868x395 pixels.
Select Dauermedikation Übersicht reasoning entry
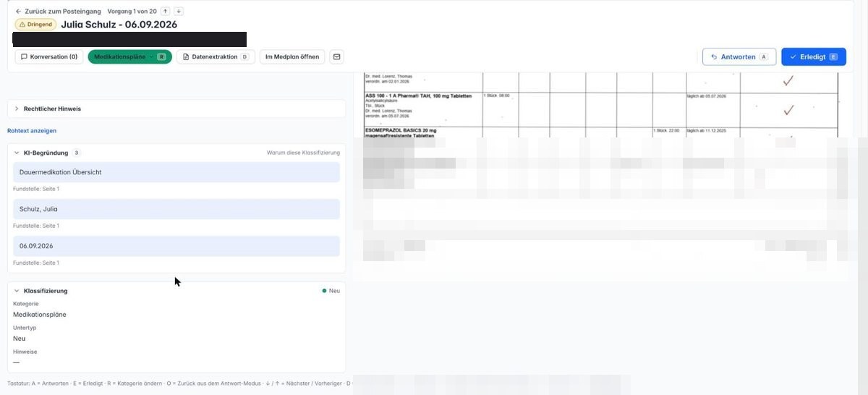point(176,172)
